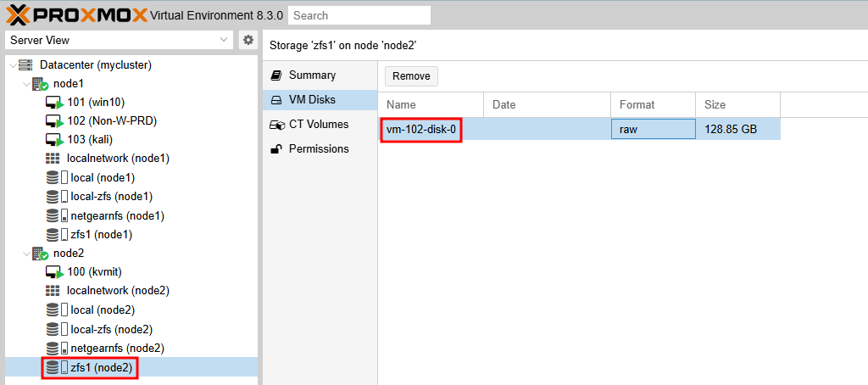Screen dimensions: 868x385
Task: Select the node2 server icon
Action: tap(41, 254)
